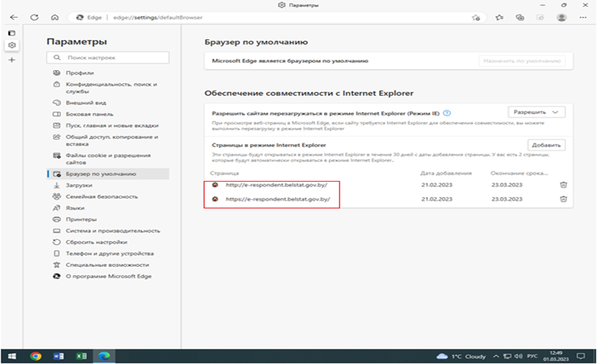
Task: Open the Favorites list icon
Action: tap(499, 17)
